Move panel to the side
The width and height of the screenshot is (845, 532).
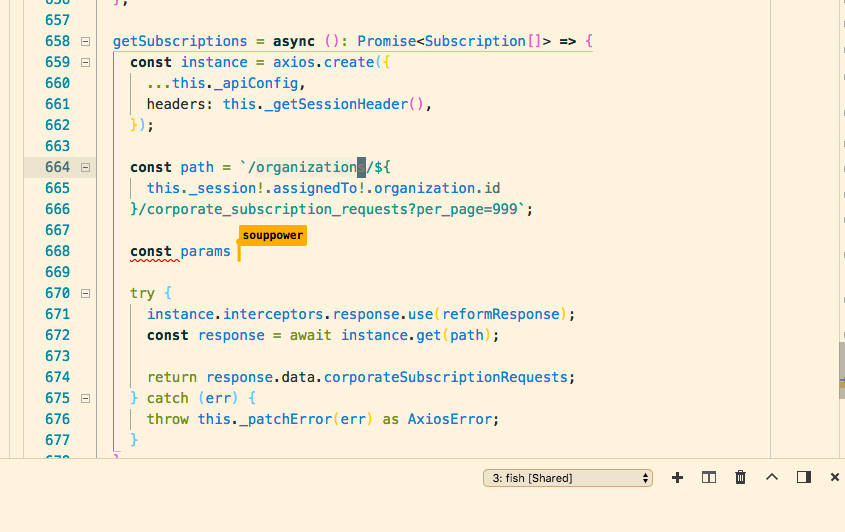803,478
